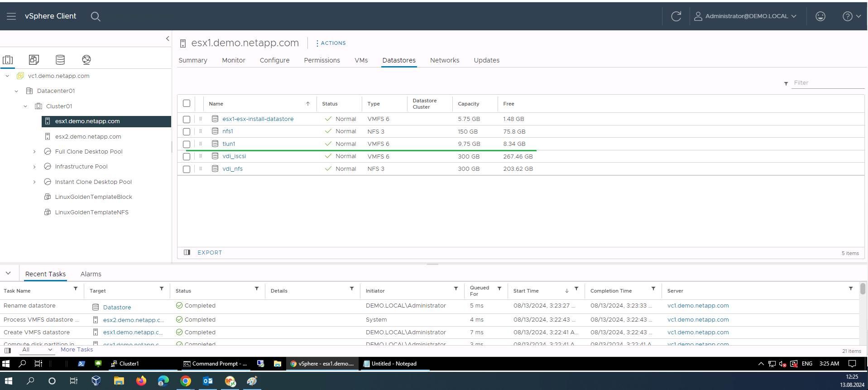The height and width of the screenshot is (390, 868).
Task: Click the refresh icon in top bar
Action: [x=676, y=16]
